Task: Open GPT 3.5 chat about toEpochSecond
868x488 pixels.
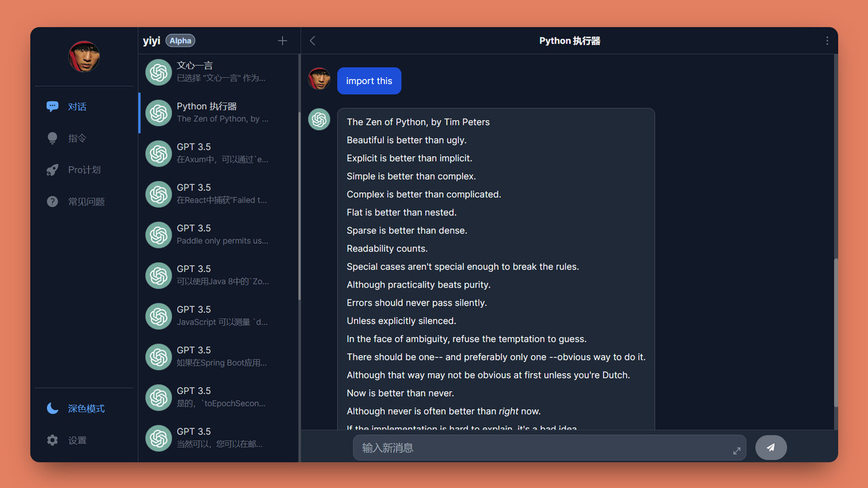Action: 218,397
